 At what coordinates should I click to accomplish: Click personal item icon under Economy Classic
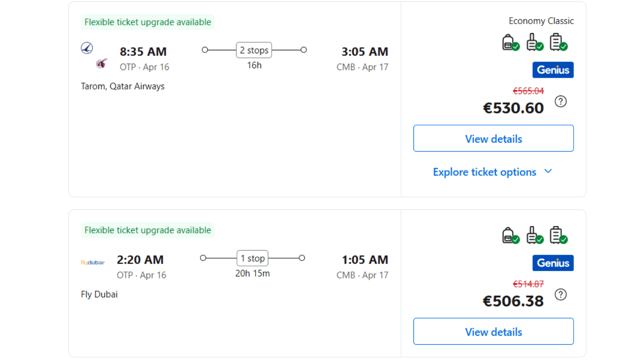(x=510, y=43)
